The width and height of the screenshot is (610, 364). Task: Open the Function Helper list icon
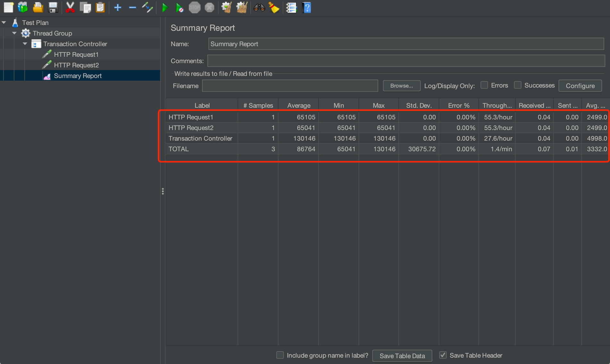pos(291,8)
